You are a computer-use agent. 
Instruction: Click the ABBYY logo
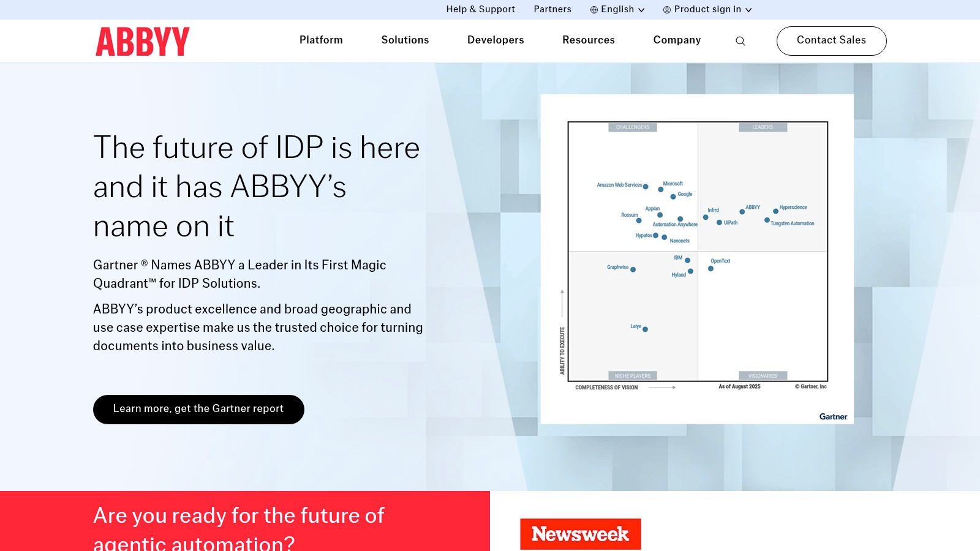coord(142,42)
